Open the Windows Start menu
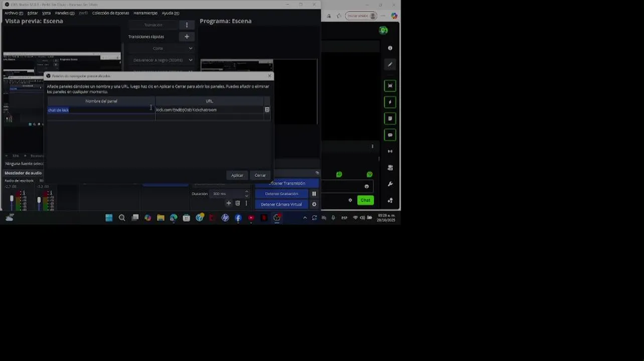 coord(109,218)
